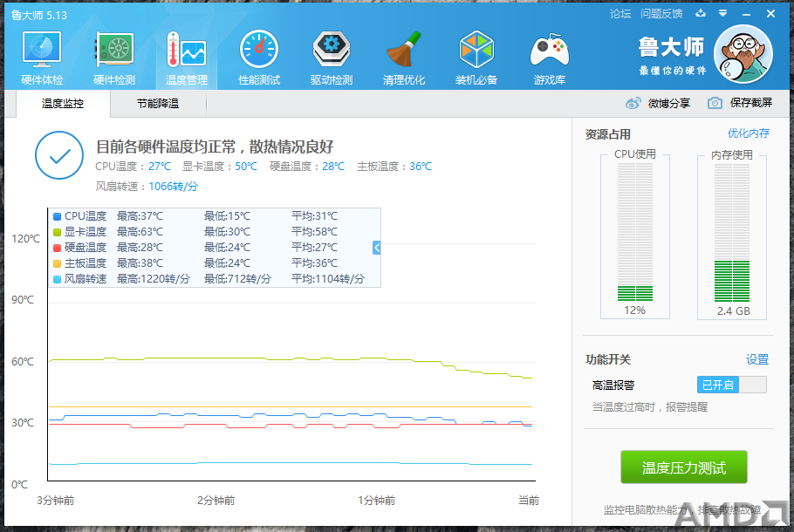The width and height of the screenshot is (794, 532).
Task: Toggle the green 显卡温度 legend swatch
Action: coord(57,232)
